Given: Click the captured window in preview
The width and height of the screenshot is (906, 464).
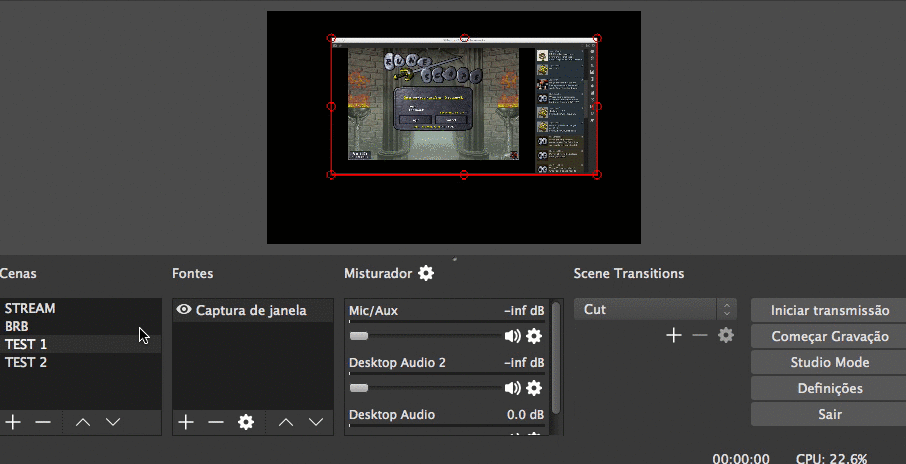Looking at the screenshot, I should tap(464, 106).
